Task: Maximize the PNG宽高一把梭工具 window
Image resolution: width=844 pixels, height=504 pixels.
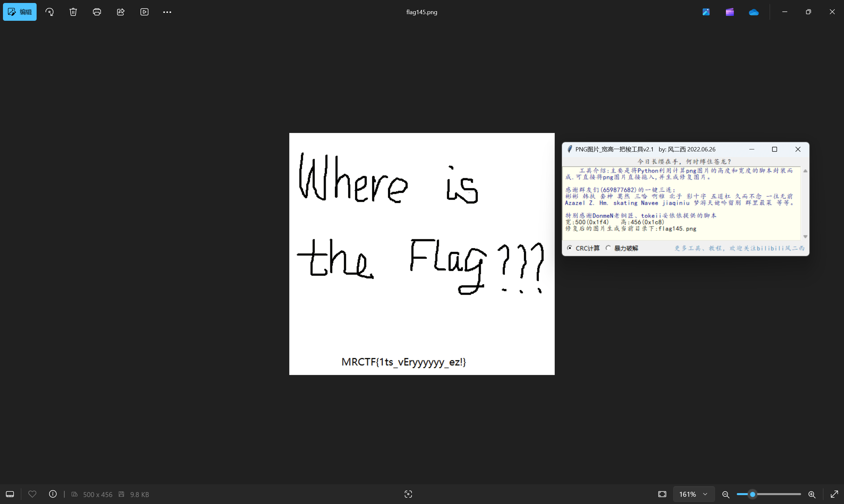Action: [774, 149]
